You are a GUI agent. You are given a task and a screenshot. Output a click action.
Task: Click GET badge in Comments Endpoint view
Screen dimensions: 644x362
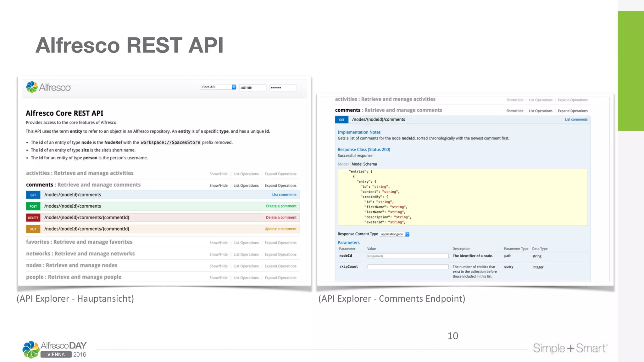342,120
